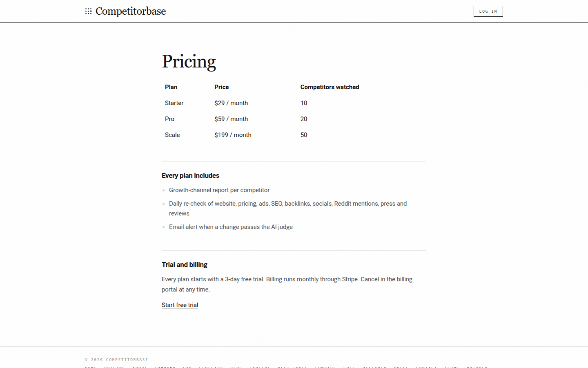This screenshot has height=368, width=588.
Task: Open the Competitorbase home link in header
Action: (125, 11)
